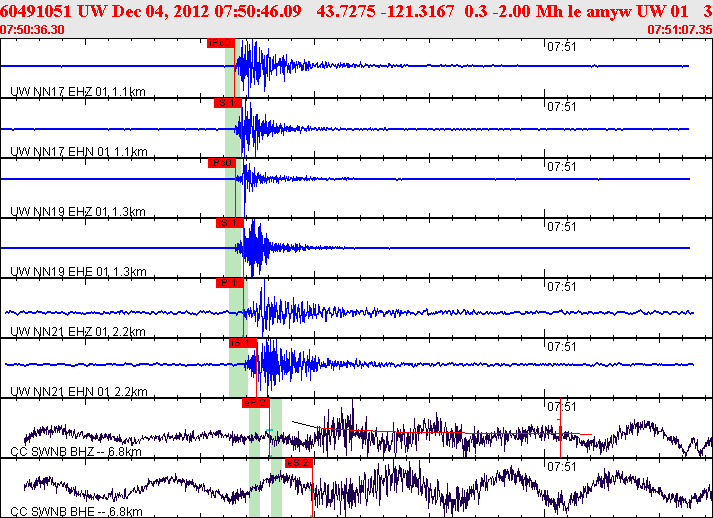The image size is (713, 518).
Task: Click the 07:51 tick label on NN19 EHE
Action: pos(562,226)
